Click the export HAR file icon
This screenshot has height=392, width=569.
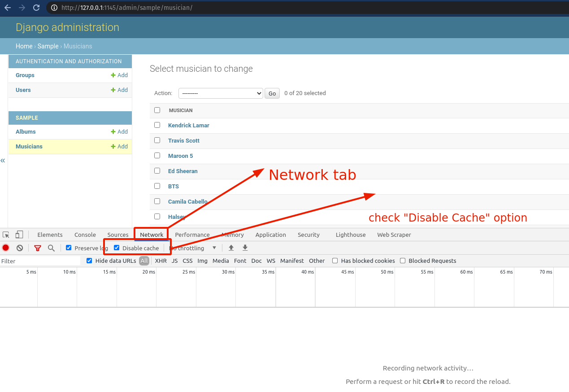pos(245,248)
